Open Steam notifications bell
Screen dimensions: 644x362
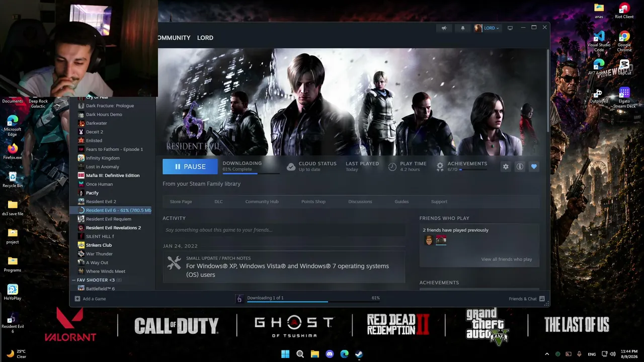click(x=463, y=28)
